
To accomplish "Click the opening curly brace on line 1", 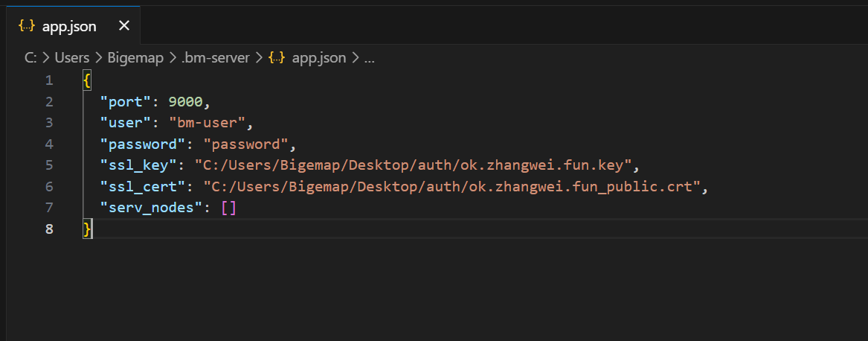I will click(87, 80).
